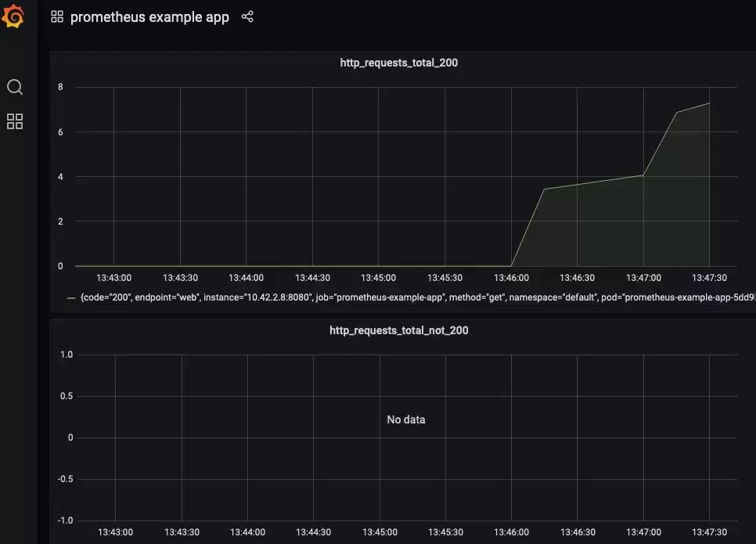Click the 13:47:30 label on the top chart

tap(709, 278)
